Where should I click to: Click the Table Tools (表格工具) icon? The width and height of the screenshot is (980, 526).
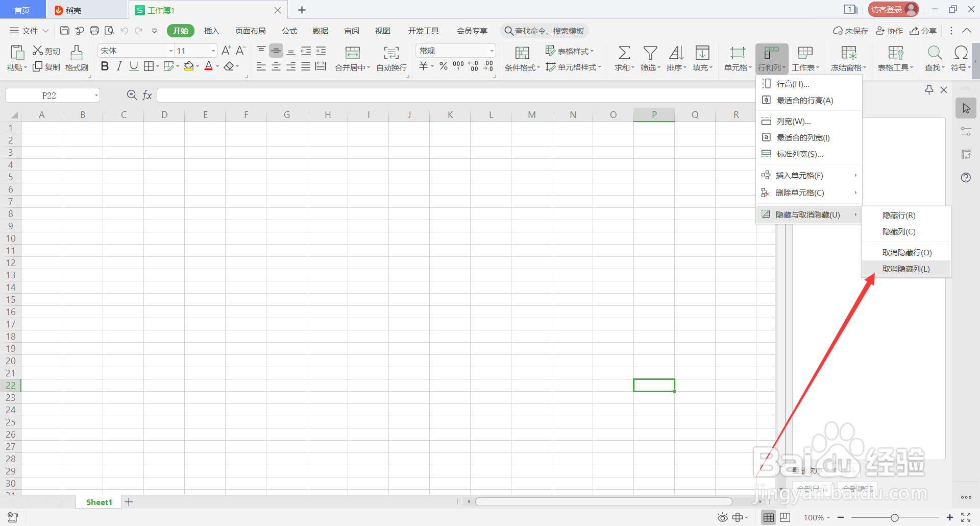896,53
